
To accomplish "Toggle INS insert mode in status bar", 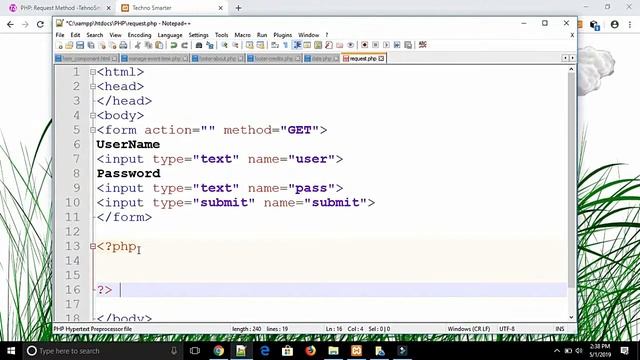I will pos(560,329).
